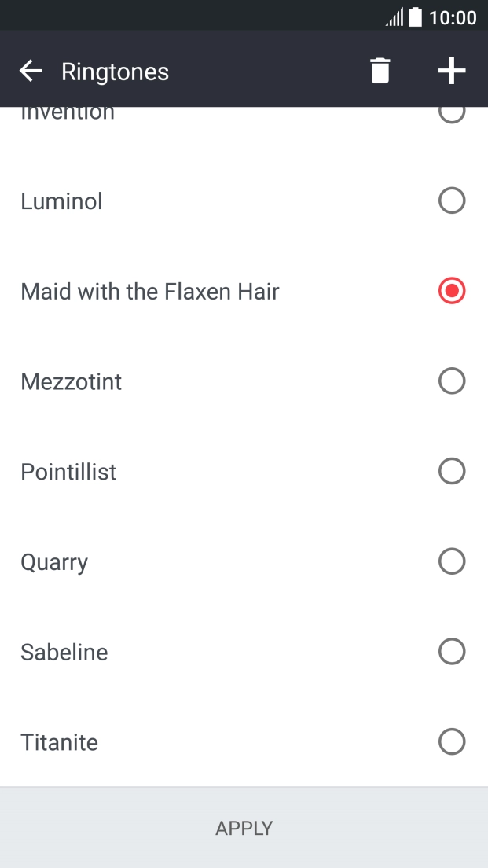
Task: Select the Mezzotint radio button
Action: click(452, 381)
